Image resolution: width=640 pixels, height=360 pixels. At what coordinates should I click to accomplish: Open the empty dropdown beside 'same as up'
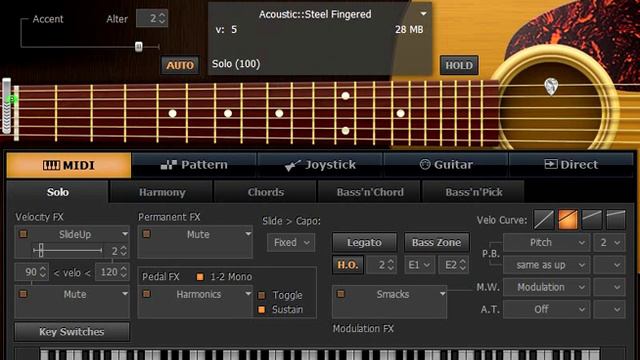tap(609, 265)
